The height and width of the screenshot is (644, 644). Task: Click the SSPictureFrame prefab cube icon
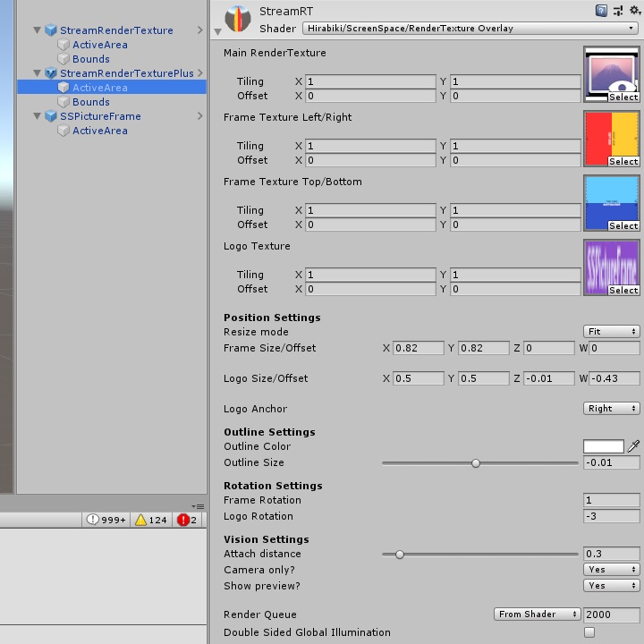coord(51,116)
